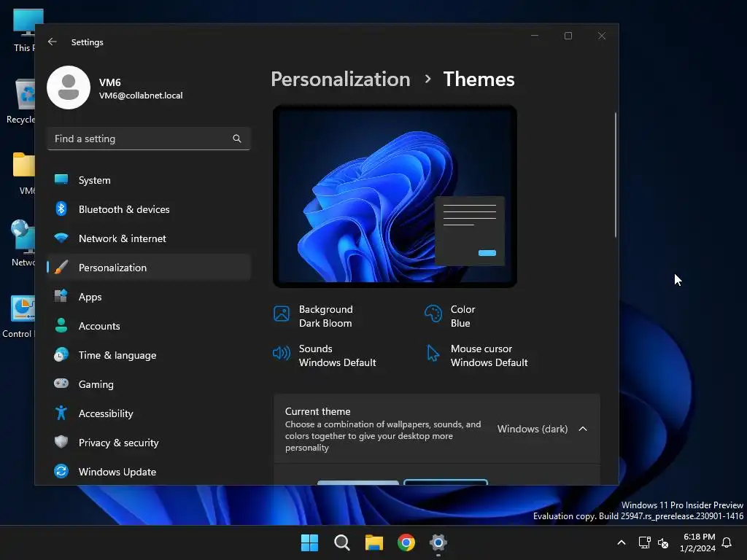Open taskbar Search
The width and height of the screenshot is (747, 560).
click(341, 542)
